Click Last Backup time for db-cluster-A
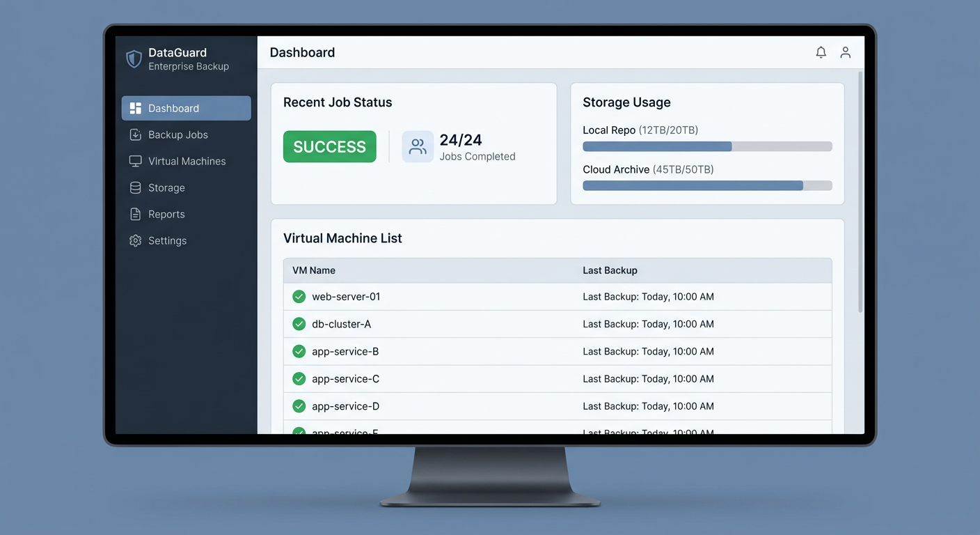This screenshot has width=980, height=535. (648, 324)
